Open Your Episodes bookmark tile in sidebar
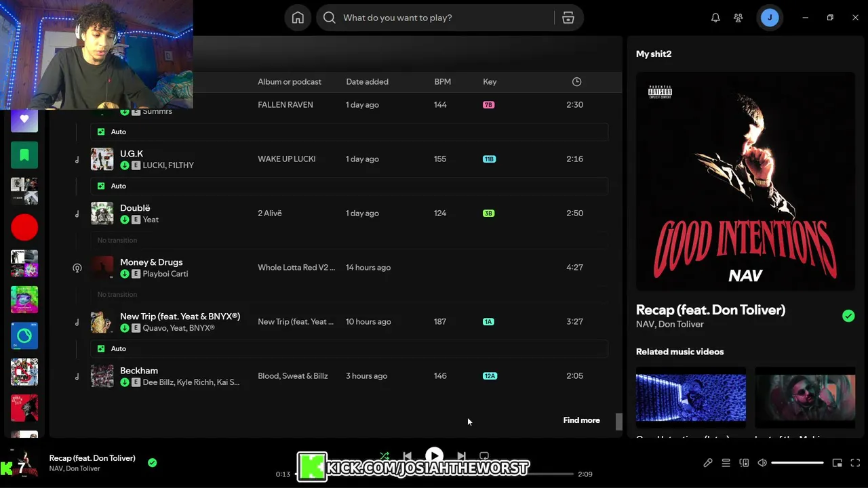The height and width of the screenshot is (488, 868). (24, 155)
